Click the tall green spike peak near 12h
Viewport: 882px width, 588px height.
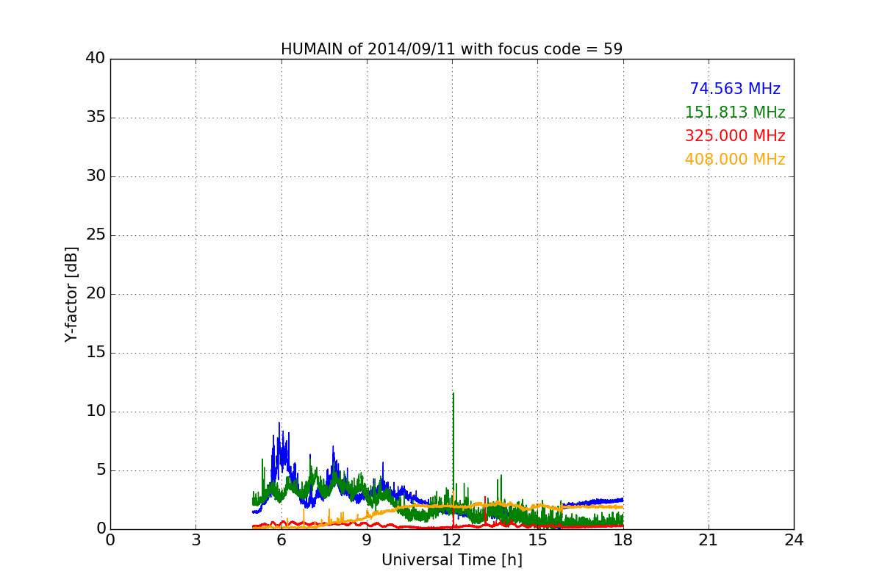coord(453,394)
